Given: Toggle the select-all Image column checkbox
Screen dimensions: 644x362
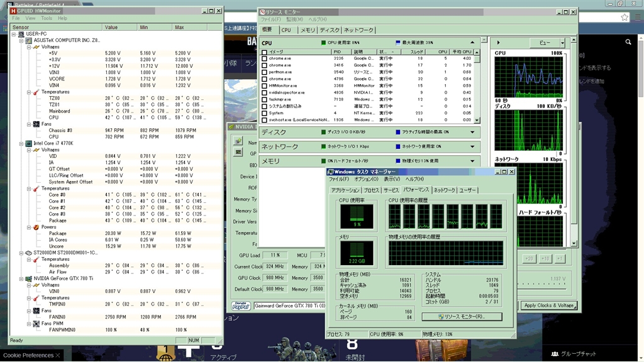Looking at the screenshot, I should coord(264,52).
